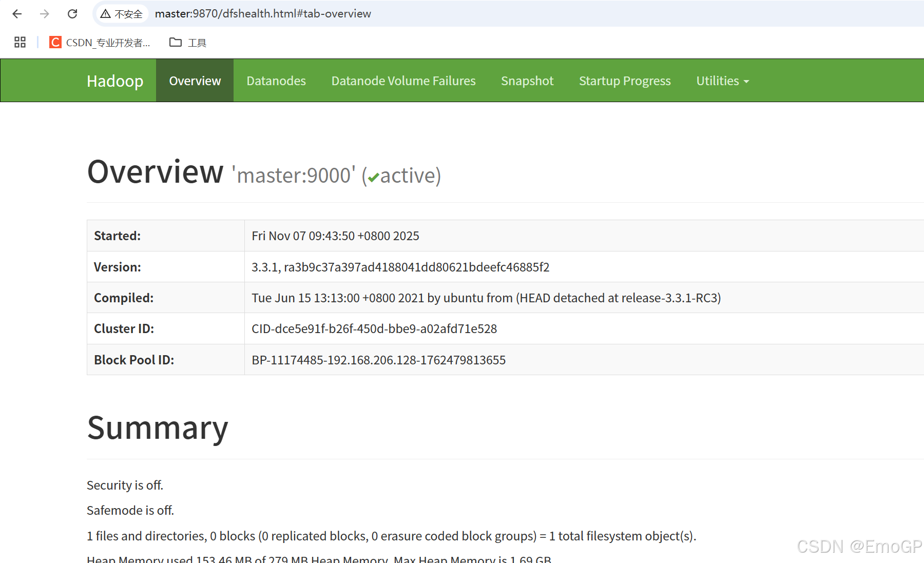924x563 pixels.
Task: Open the 工具 bookmarks folder
Action: click(188, 42)
